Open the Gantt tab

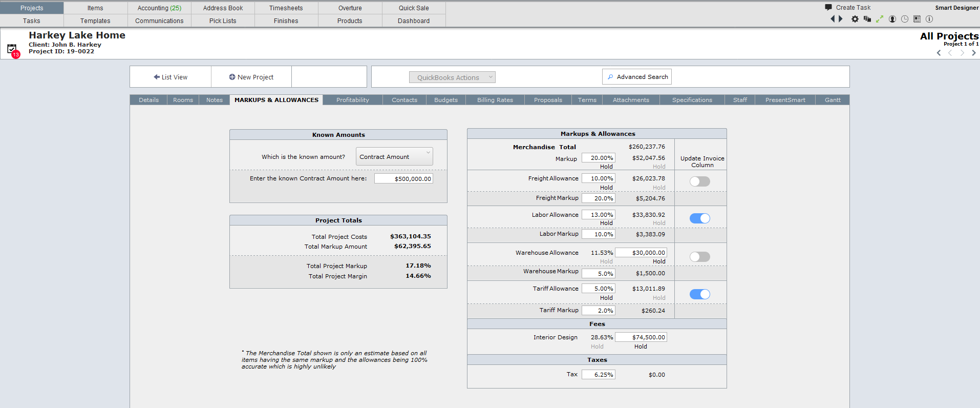833,100
